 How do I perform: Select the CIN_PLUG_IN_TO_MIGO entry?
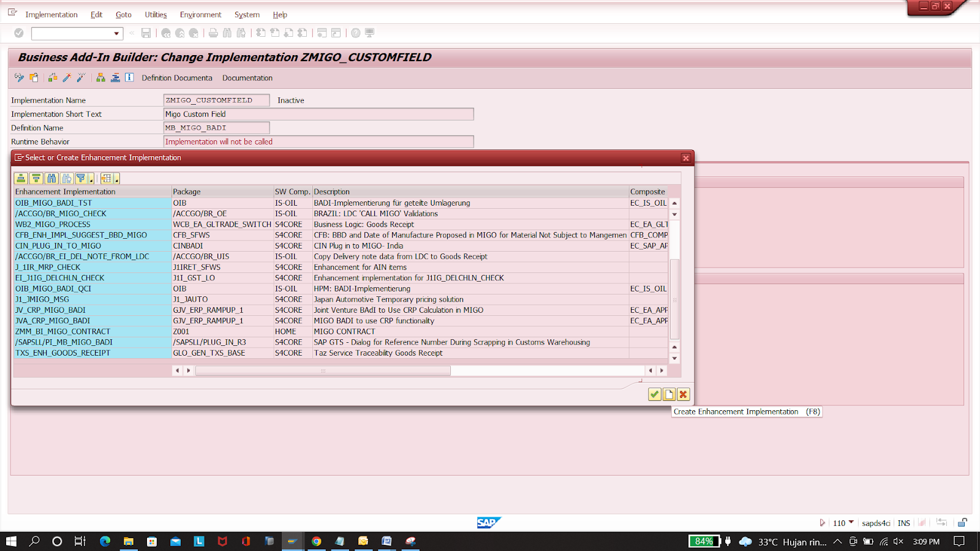92,246
